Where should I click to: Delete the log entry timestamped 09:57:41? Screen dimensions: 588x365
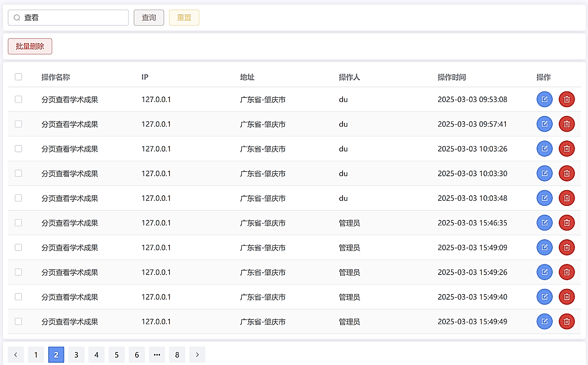(x=566, y=124)
